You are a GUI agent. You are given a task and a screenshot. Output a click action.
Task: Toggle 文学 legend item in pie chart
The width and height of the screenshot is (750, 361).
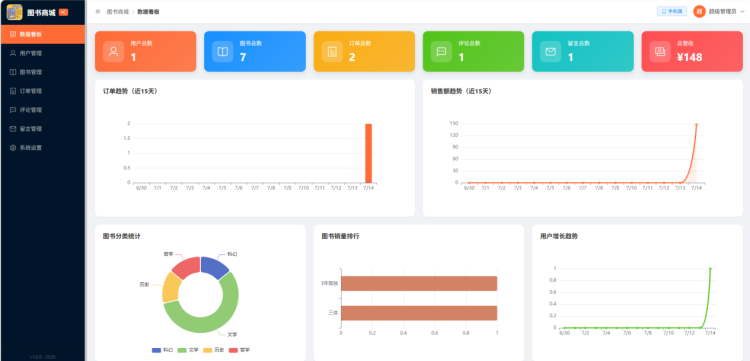(188, 350)
